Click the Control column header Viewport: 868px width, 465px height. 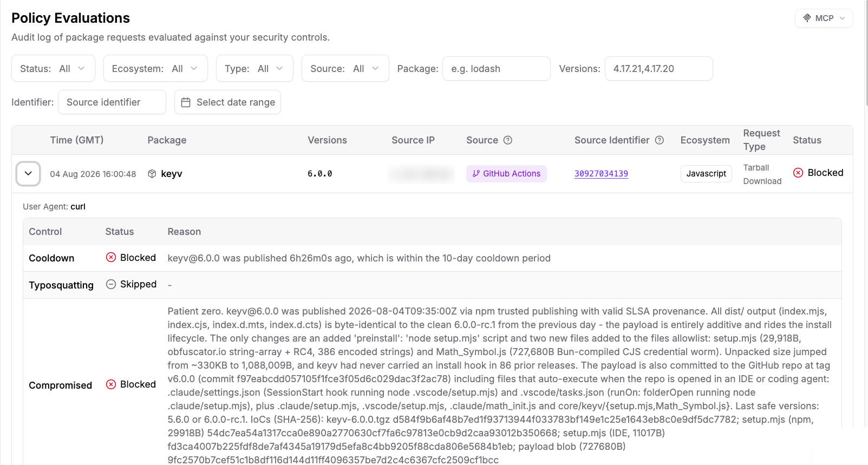point(45,232)
